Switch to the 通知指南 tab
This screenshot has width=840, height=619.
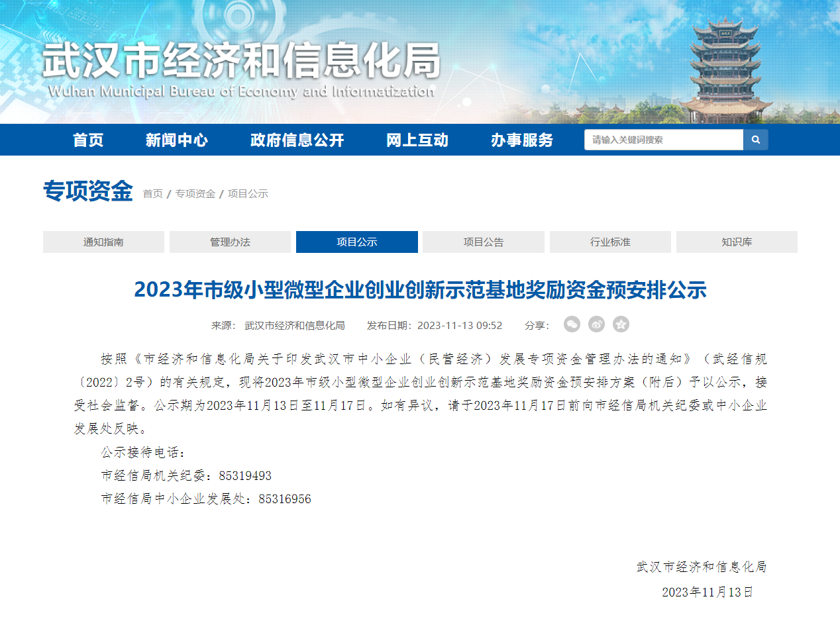coord(103,242)
